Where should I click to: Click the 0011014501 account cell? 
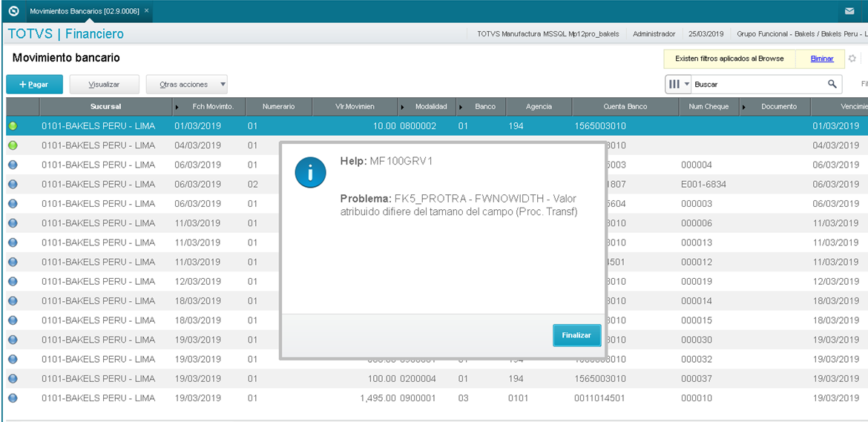pos(600,398)
